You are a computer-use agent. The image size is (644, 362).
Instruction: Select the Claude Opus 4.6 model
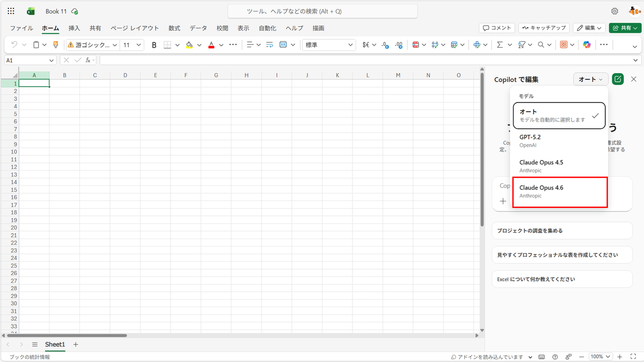point(560,192)
